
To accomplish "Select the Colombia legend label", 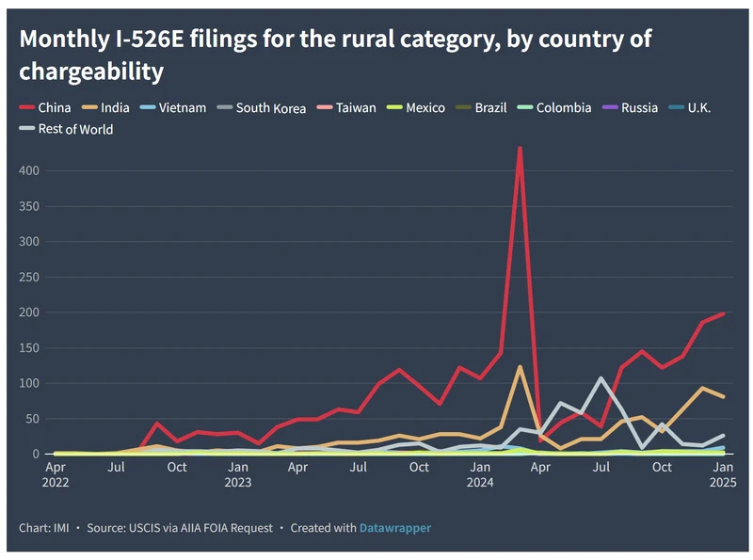I will click(x=563, y=108).
